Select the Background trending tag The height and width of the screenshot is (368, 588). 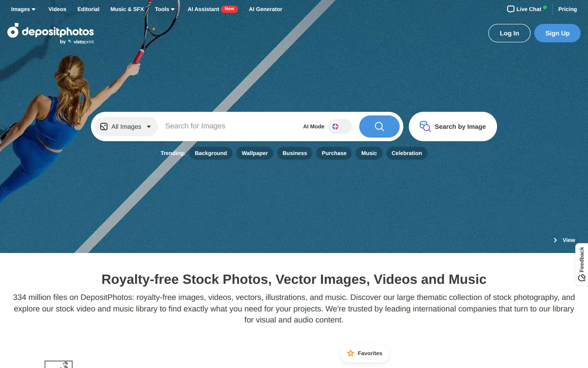211,153
